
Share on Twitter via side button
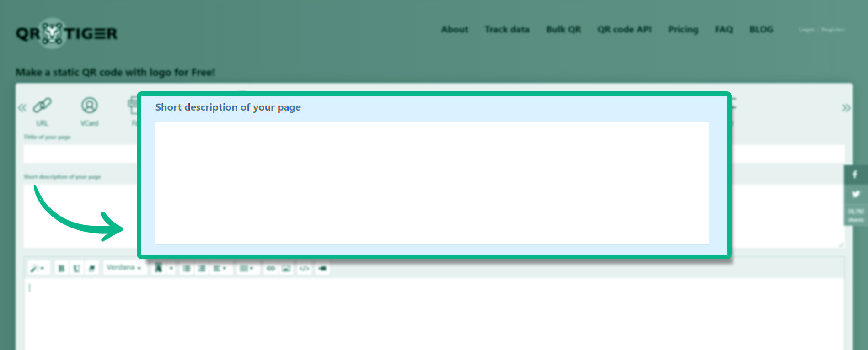pyautogui.click(x=855, y=194)
